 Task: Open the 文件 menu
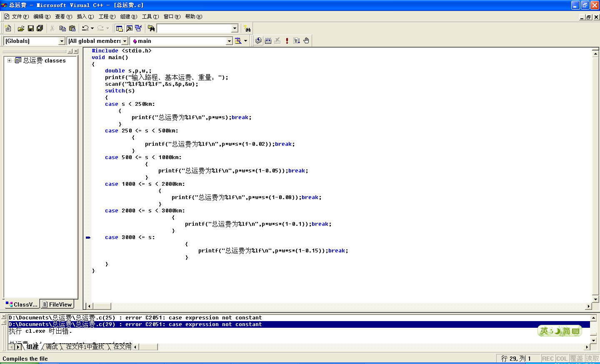pos(20,17)
